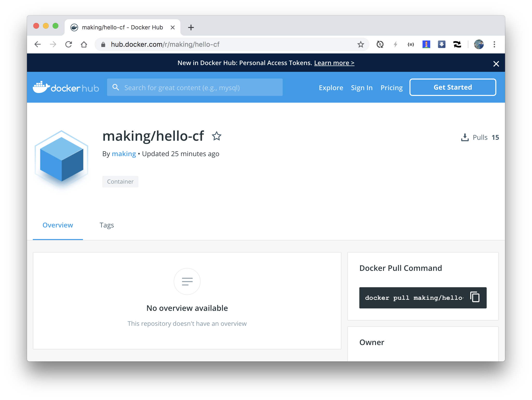Click the making/hello-cf repository title
532x400 pixels.
click(153, 136)
